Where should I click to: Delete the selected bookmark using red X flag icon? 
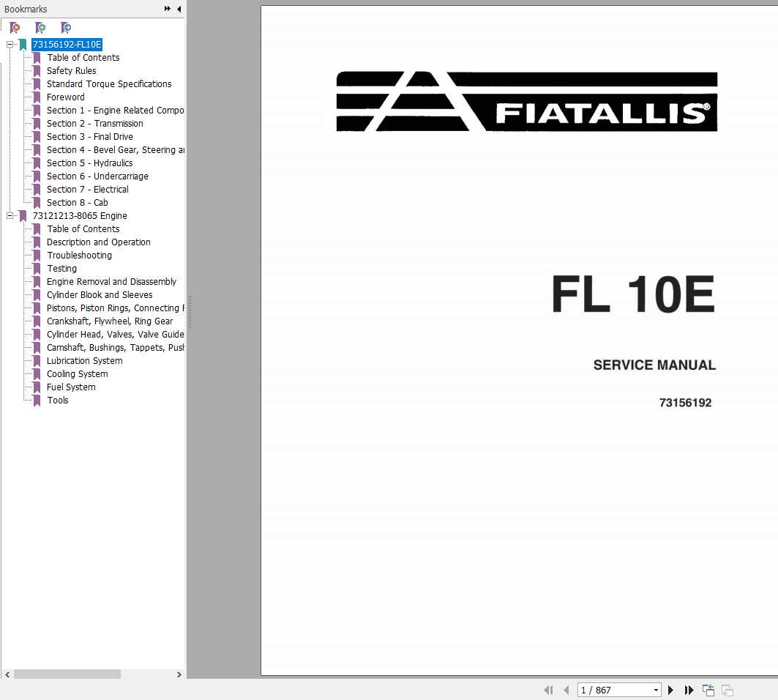(13, 27)
